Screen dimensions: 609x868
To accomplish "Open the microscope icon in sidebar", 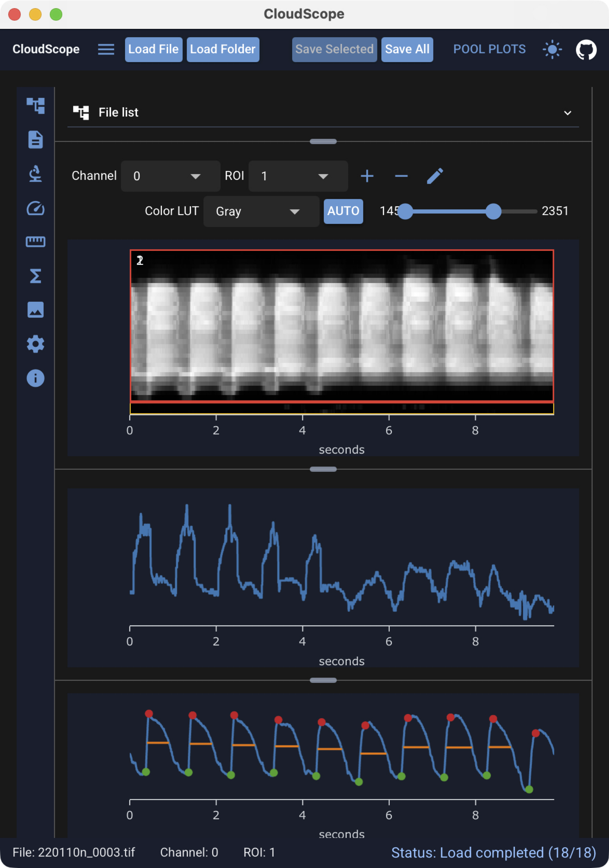I will tap(36, 174).
